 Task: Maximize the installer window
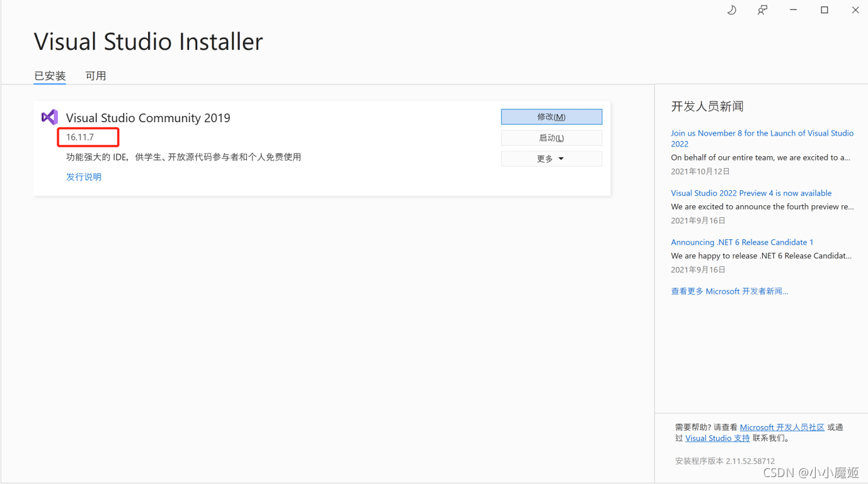[824, 10]
